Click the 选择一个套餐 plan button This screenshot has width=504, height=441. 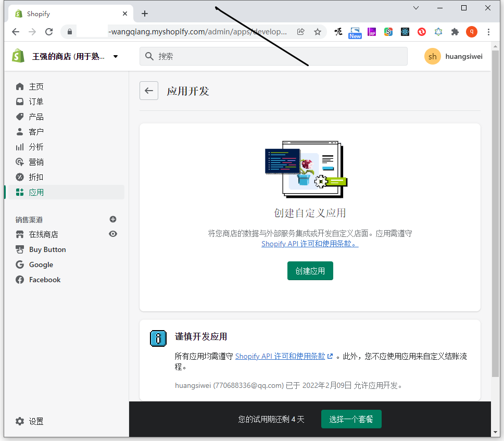351,419
